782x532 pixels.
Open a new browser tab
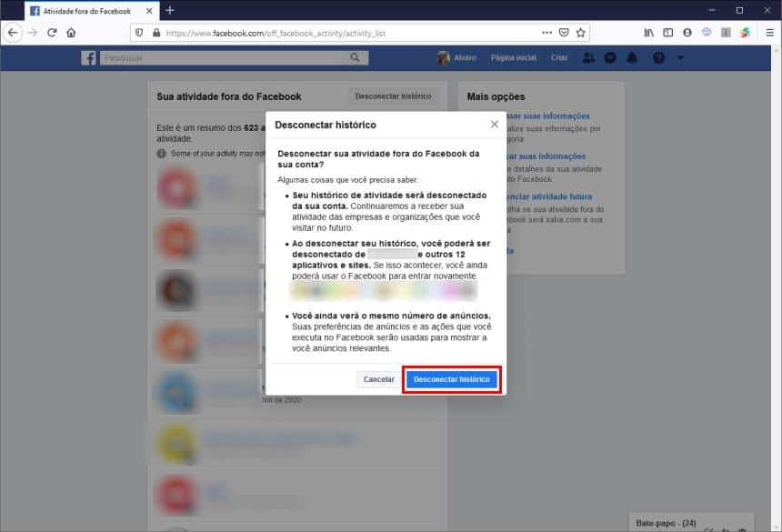pyautogui.click(x=169, y=11)
